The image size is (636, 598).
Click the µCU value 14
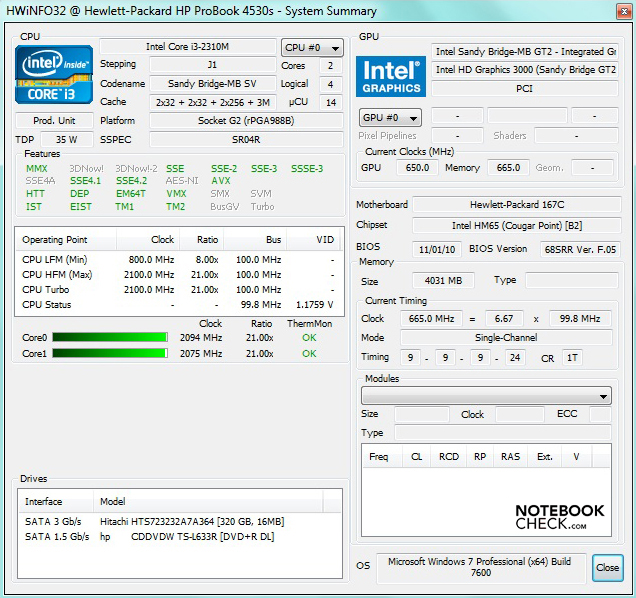pyautogui.click(x=331, y=102)
